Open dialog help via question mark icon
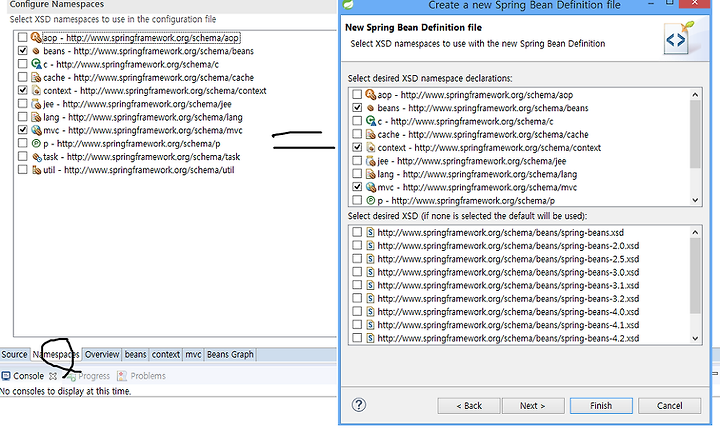 tap(359, 405)
